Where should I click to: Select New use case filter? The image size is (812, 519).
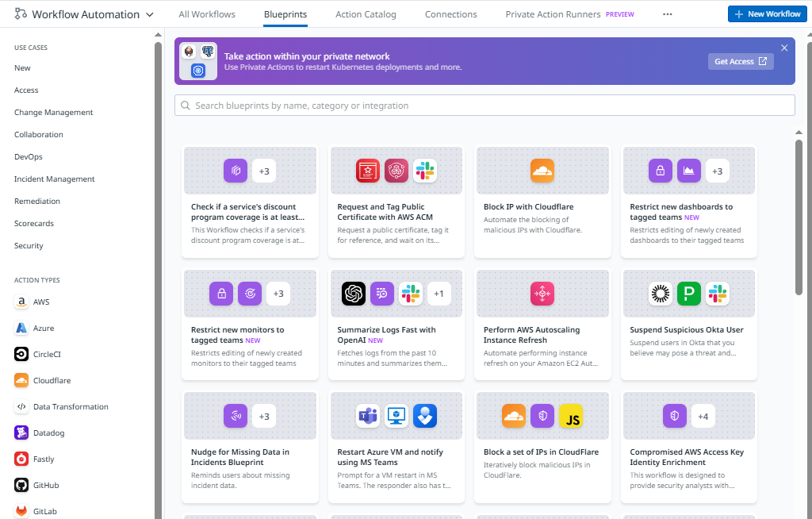point(22,68)
